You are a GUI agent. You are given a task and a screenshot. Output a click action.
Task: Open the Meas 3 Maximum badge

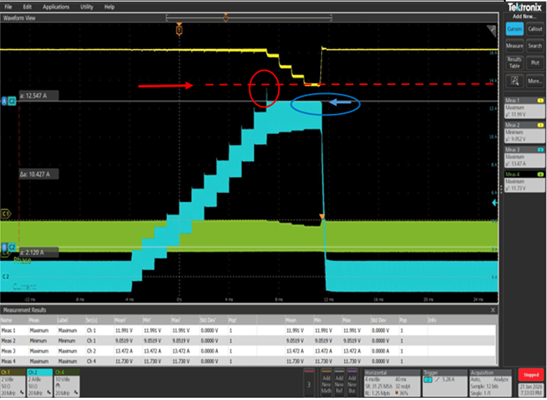[524, 157]
